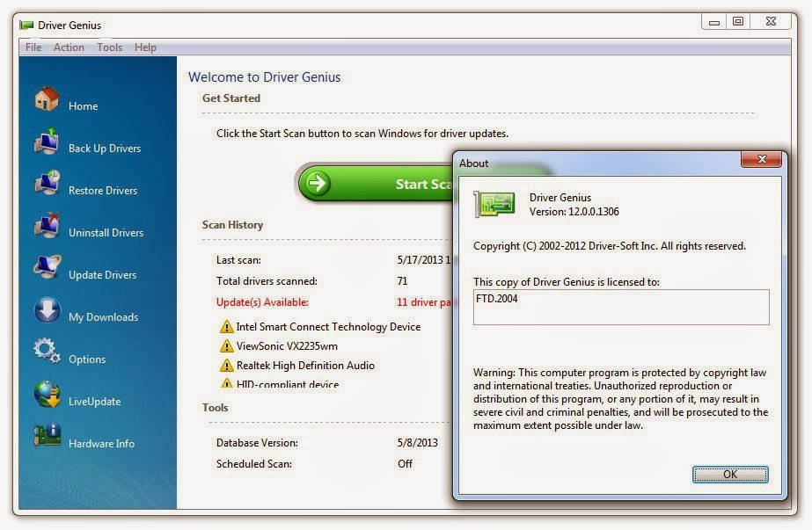The height and width of the screenshot is (530, 812).
Task: Open the Action menu
Action: (x=69, y=47)
